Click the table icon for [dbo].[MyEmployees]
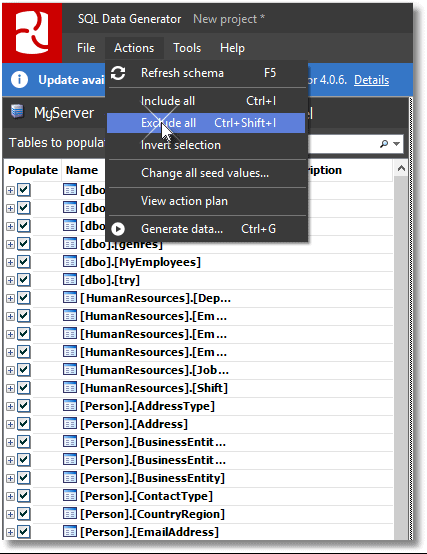Image resolution: width=427 pixels, height=554 pixels. pos(70,261)
